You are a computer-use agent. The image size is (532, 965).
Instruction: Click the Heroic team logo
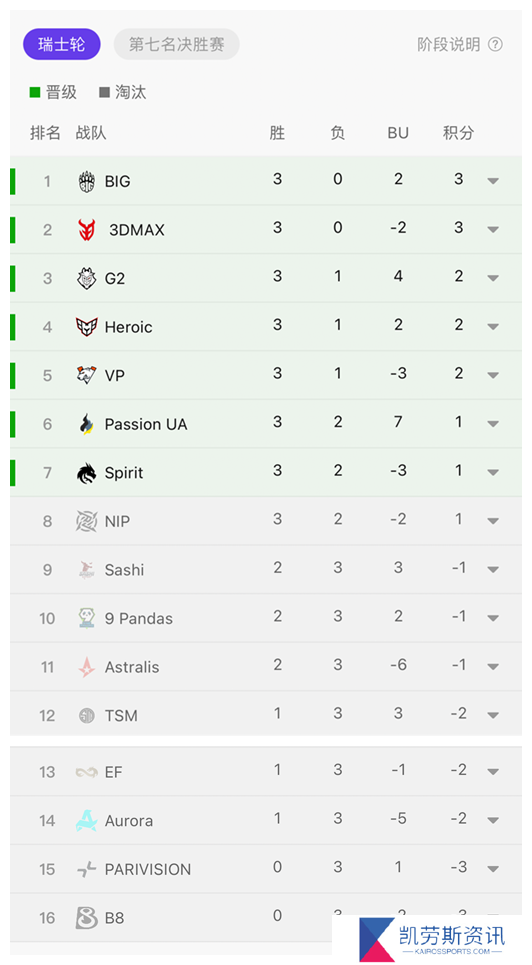point(87,327)
